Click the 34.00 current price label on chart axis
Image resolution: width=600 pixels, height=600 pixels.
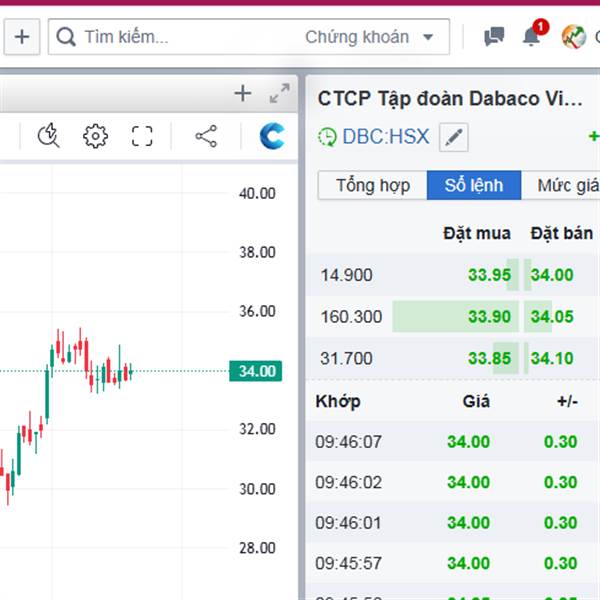(x=256, y=371)
